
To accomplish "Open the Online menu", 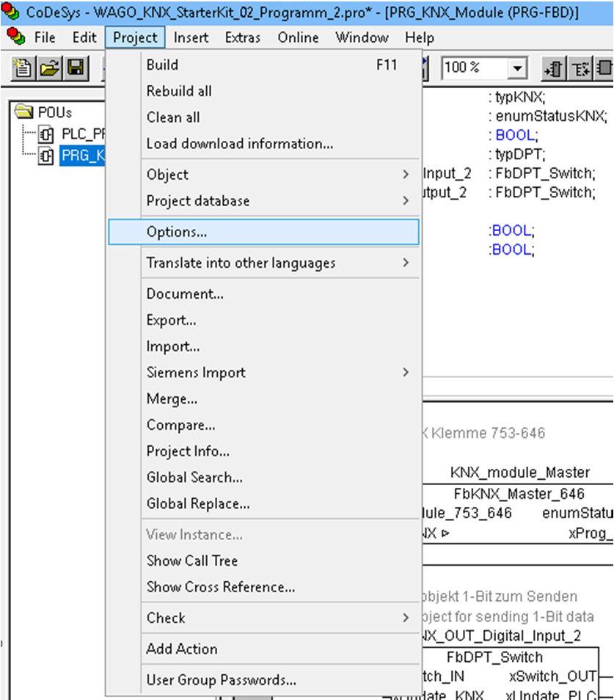I will pyautogui.click(x=298, y=37).
